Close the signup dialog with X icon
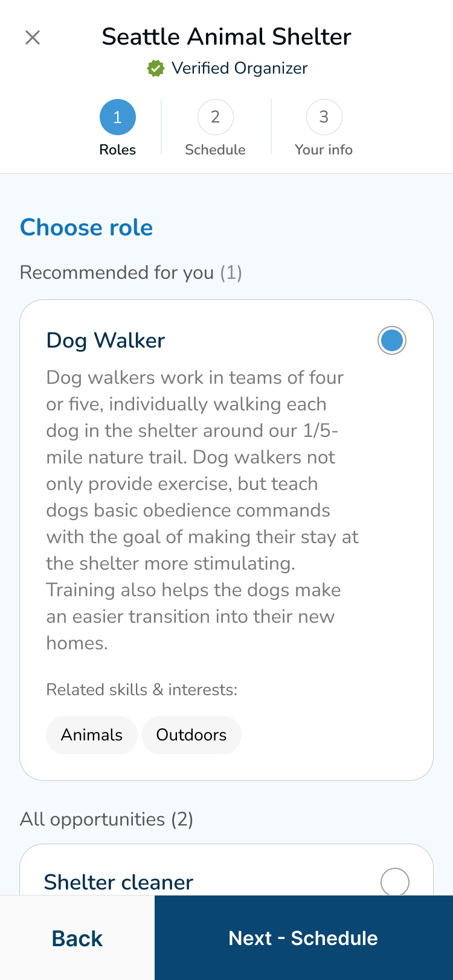This screenshot has height=980, width=453. (33, 37)
